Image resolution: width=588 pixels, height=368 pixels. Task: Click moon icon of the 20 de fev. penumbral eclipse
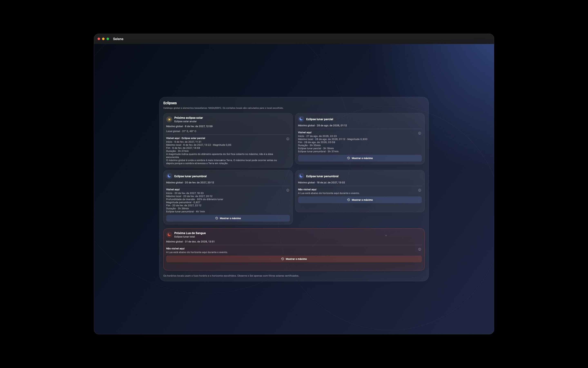click(x=169, y=176)
